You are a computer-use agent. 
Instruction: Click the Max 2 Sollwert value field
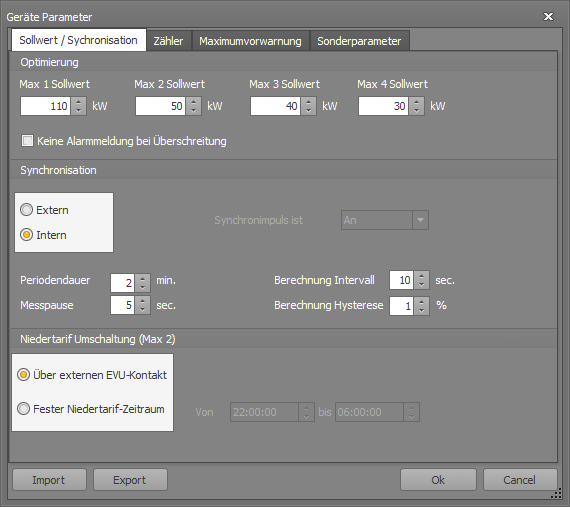tap(161, 106)
